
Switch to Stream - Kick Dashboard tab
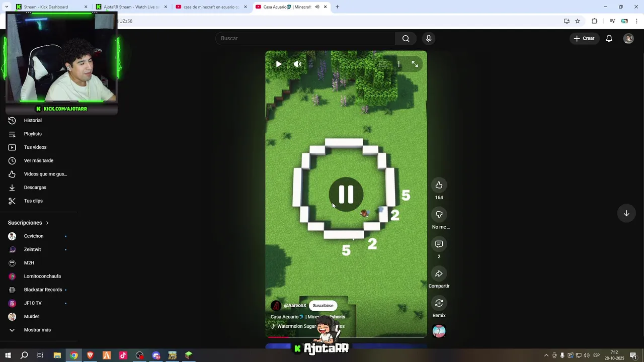tap(46, 7)
